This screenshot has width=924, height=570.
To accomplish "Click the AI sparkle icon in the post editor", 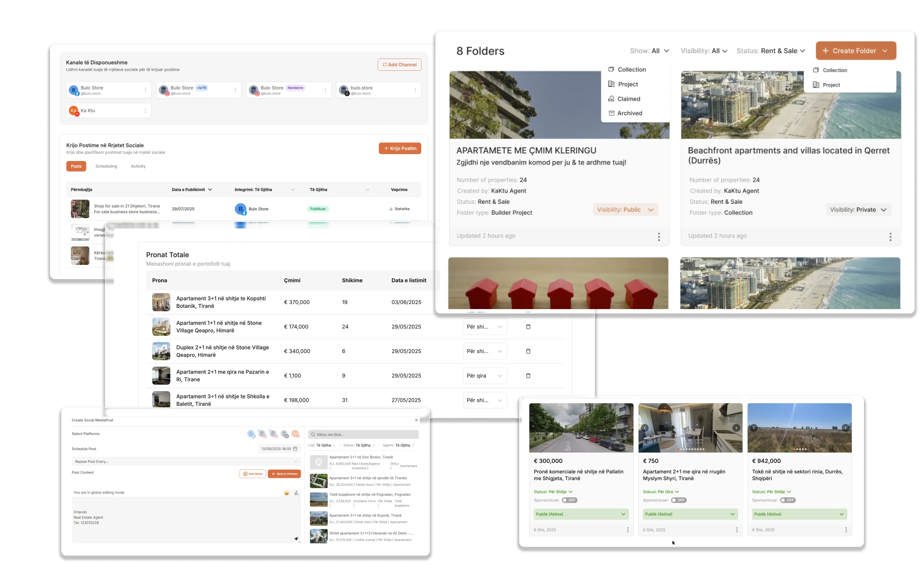I will click(296, 539).
